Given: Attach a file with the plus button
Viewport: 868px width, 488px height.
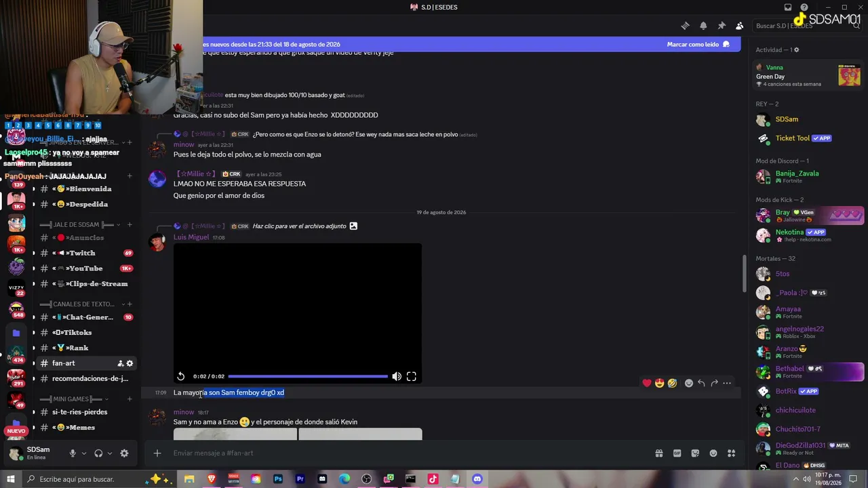Looking at the screenshot, I should (157, 453).
